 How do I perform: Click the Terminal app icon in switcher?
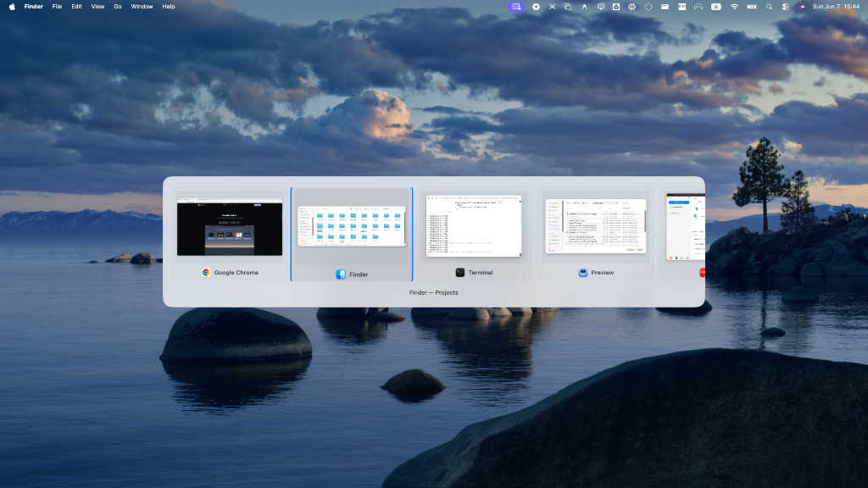point(460,272)
